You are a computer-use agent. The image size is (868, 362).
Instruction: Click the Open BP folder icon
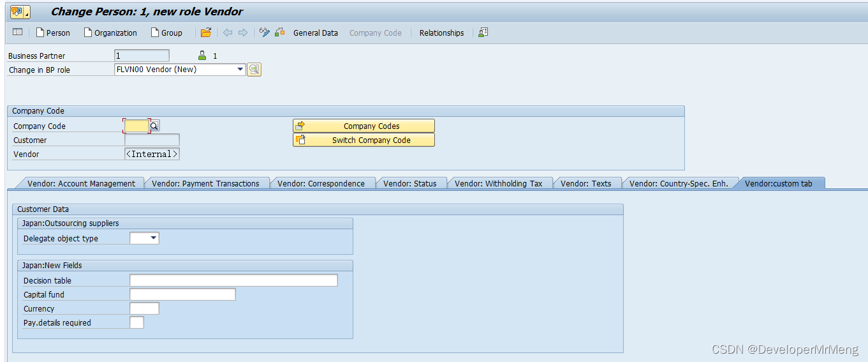click(206, 33)
